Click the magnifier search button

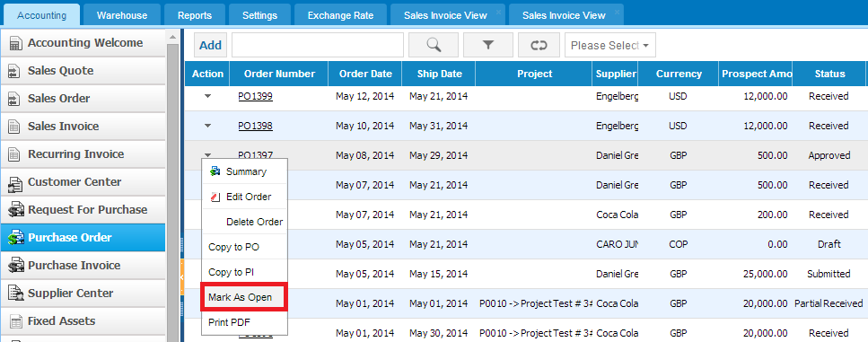pyautogui.click(x=434, y=45)
